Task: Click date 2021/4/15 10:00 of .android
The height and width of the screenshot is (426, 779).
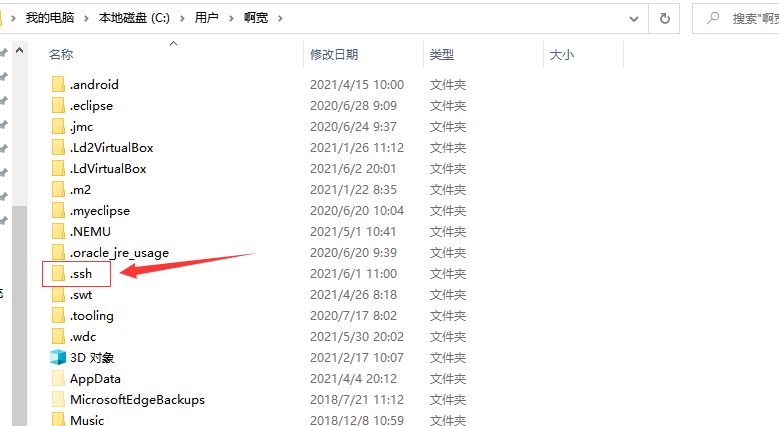Action: click(x=357, y=85)
